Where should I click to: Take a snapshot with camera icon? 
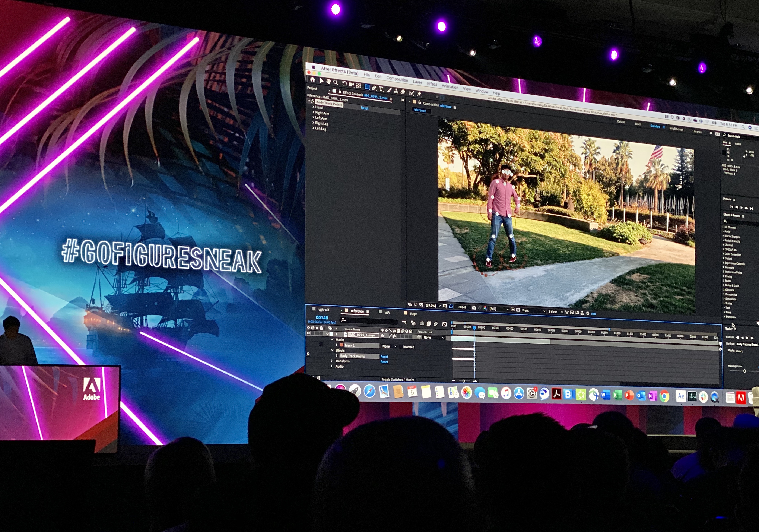tap(474, 308)
